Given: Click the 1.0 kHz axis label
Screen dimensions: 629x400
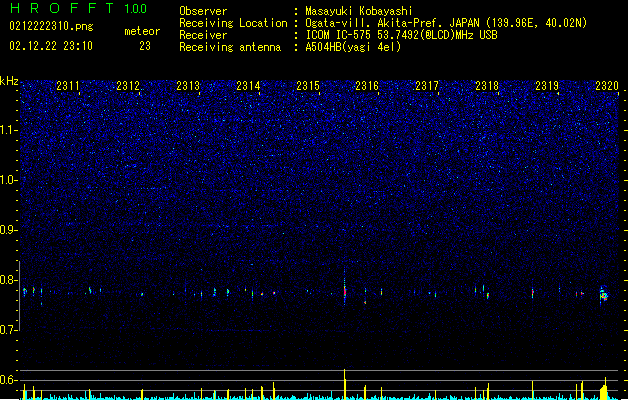Looking at the screenshot, I should [x=9, y=180].
